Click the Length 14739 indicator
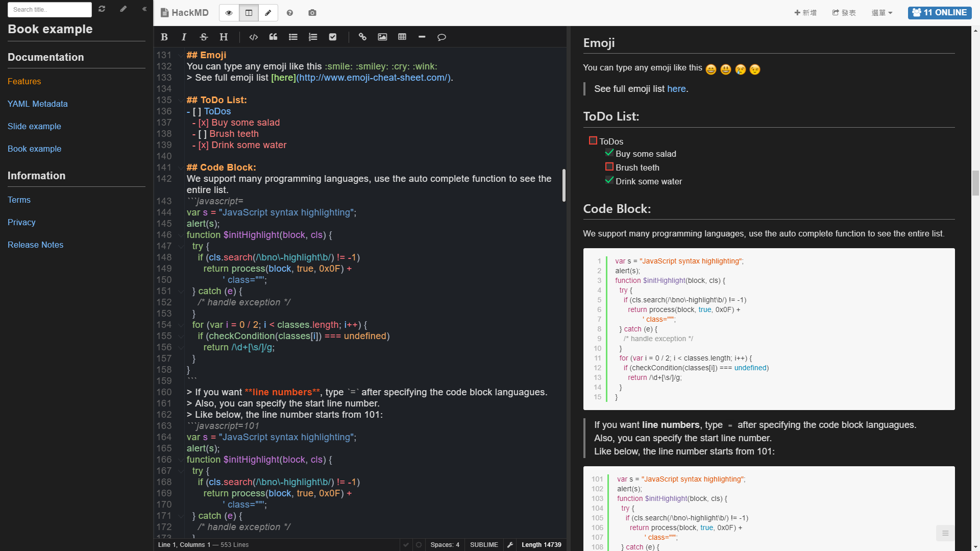Viewport: 980px width, 551px height. [x=541, y=545]
